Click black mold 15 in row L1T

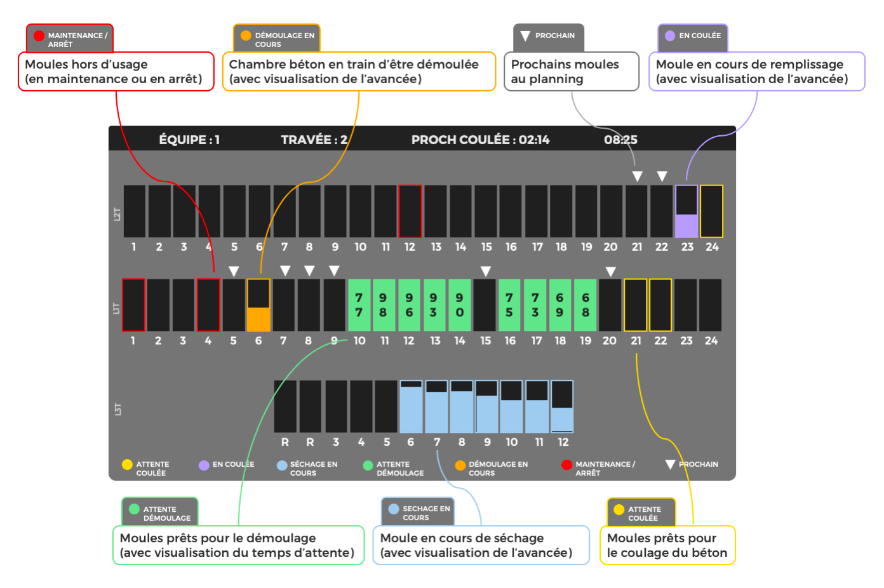[x=485, y=305]
